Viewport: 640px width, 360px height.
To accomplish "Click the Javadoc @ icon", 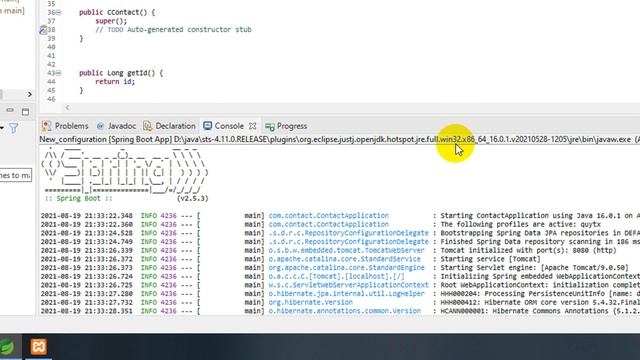I will point(100,126).
